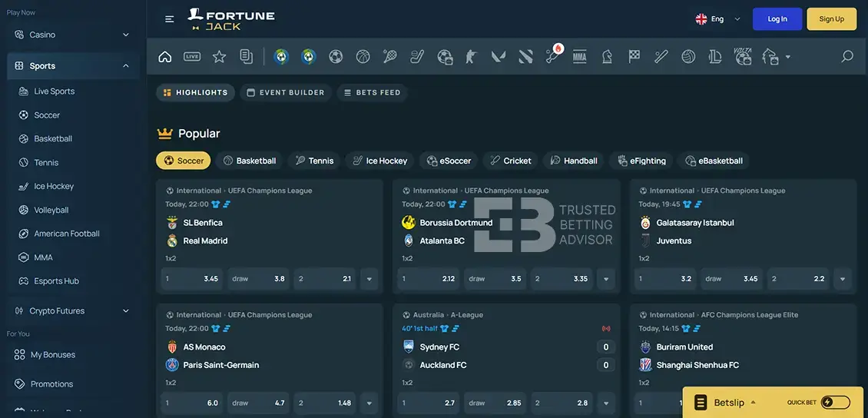Select the volleyball icon in toolbar
Viewport: 868px width, 418px height.
[688, 56]
